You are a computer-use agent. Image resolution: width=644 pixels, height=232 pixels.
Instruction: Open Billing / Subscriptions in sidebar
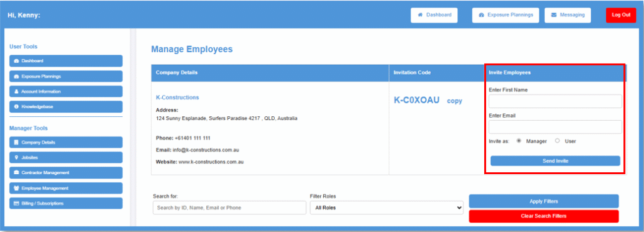click(65, 203)
